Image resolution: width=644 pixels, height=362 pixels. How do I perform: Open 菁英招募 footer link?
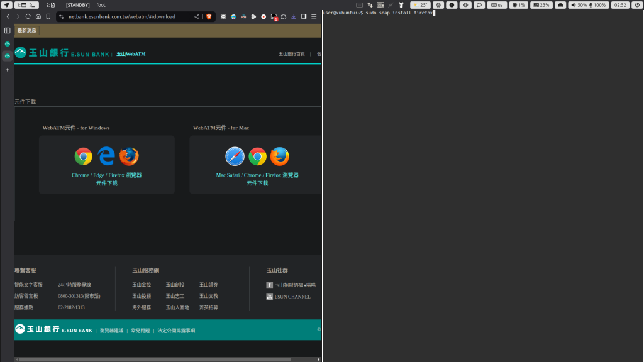pyautogui.click(x=209, y=307)
